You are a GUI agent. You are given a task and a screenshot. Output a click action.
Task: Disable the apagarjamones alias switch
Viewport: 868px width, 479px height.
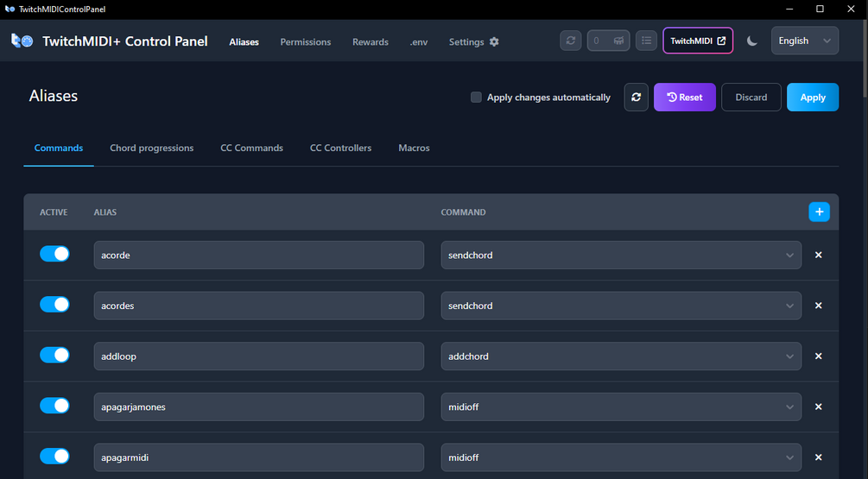tap(54, 406)
